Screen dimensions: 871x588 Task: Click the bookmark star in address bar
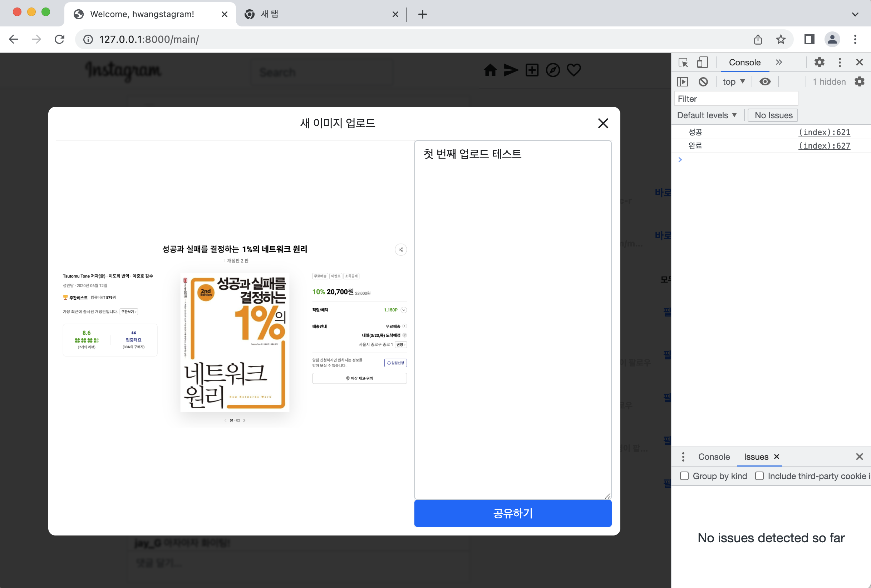pyautogui.click(x=781, y=39)
